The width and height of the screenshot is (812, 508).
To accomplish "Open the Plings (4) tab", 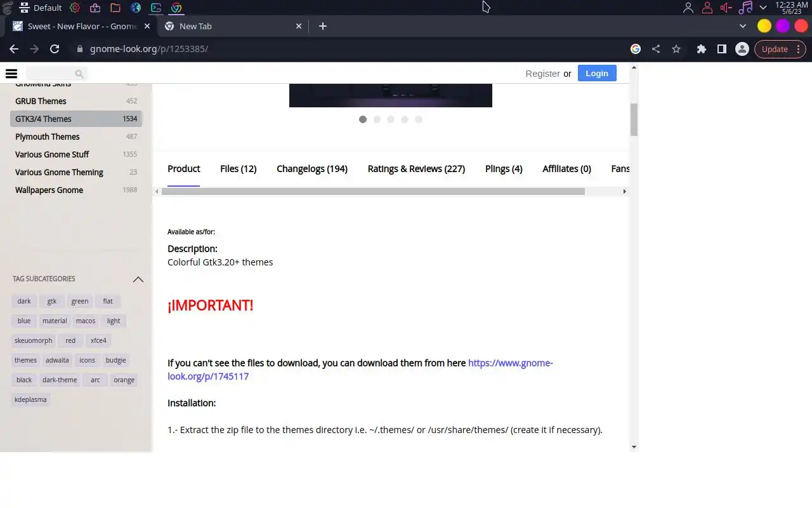I will pyautogui.click(x=504, y=169).
